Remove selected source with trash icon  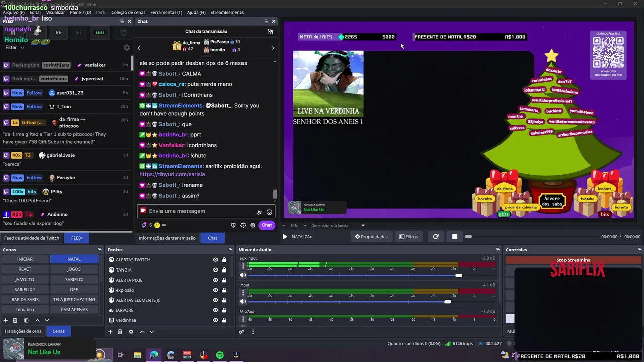click(x=120, y=332)
